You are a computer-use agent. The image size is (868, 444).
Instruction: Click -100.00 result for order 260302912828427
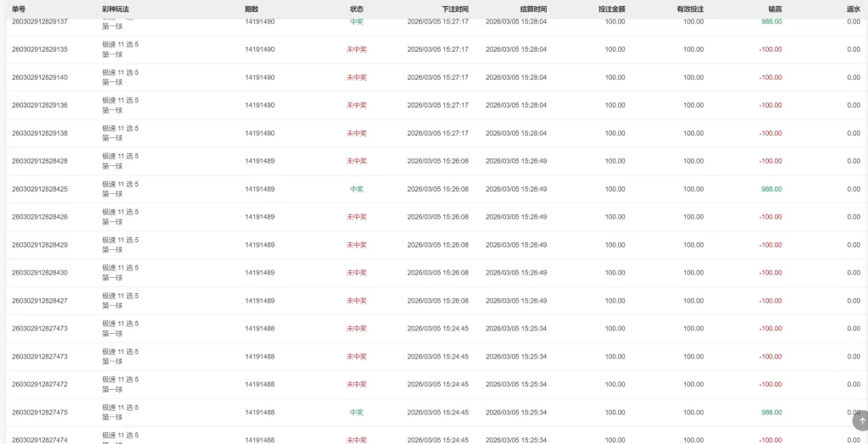tap(770, 301)
